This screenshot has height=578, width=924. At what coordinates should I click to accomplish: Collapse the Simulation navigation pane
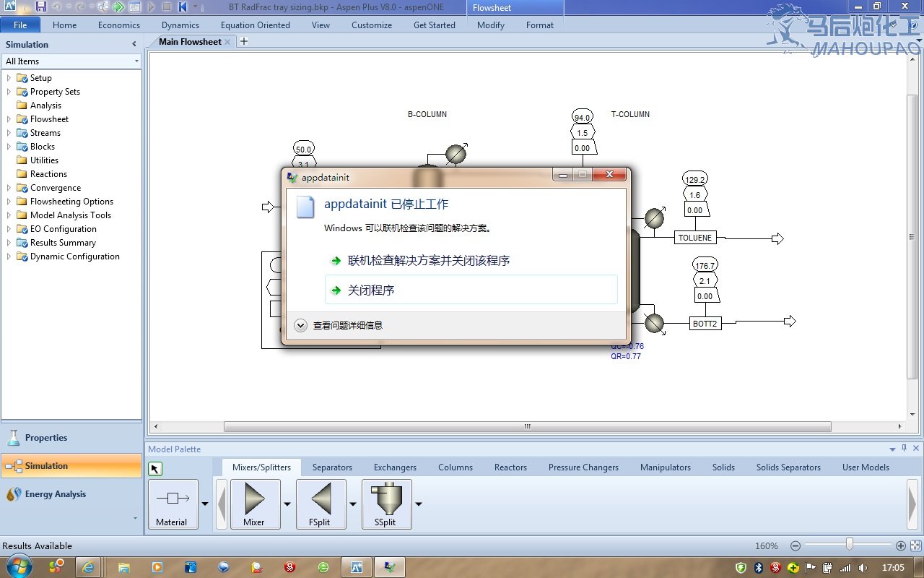point(134,44)
